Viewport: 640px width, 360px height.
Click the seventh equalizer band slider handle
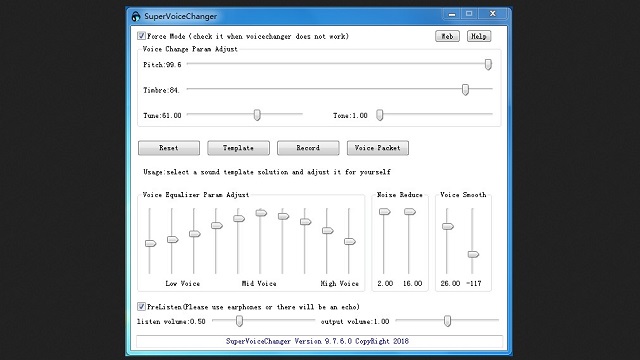coord(283,216)
